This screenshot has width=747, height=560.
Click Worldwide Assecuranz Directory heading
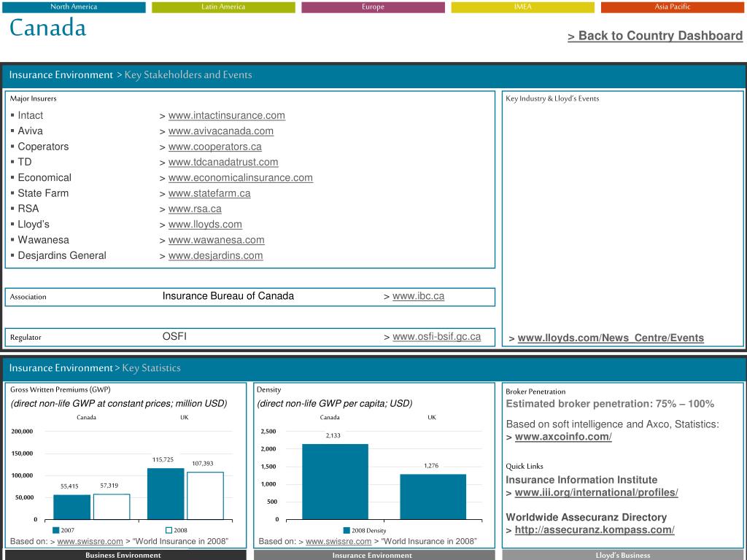tap(587, 517)
